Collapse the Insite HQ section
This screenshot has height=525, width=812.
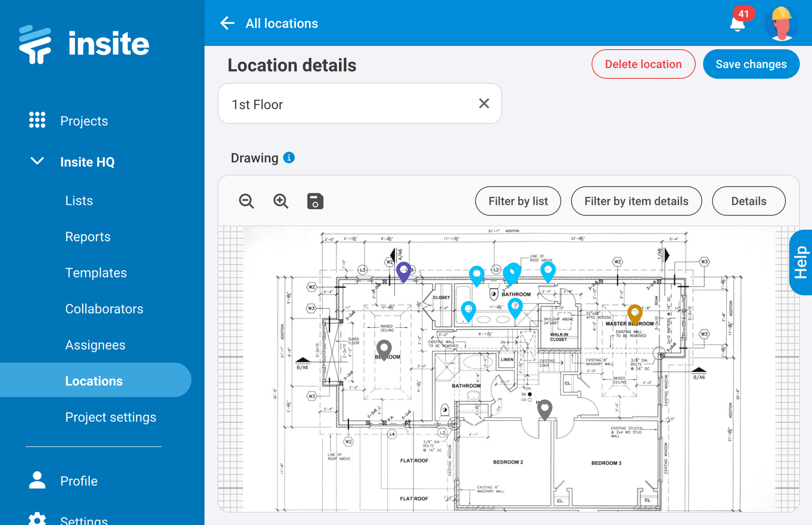point(37,161)
